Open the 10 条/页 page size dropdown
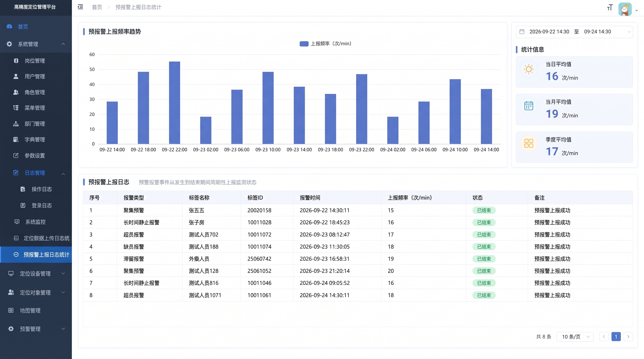The image size is (644, 359). (x=575, y=337)
